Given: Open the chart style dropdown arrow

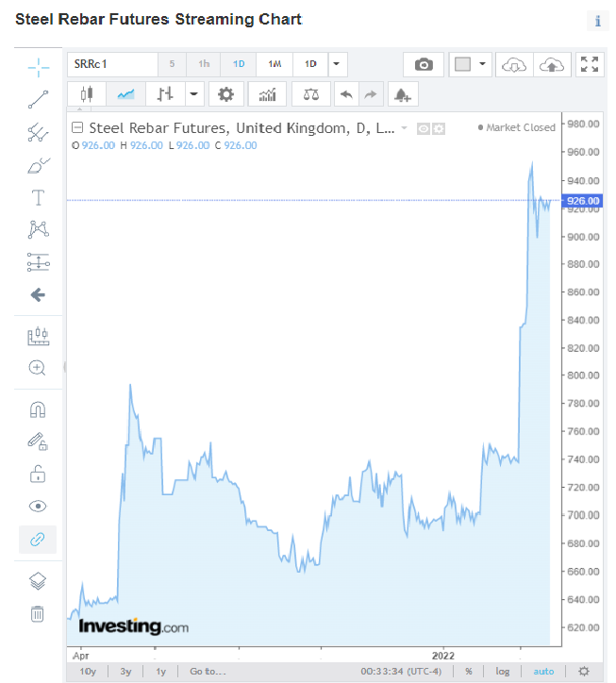Looking at the screenshot, I should (194, 94).
